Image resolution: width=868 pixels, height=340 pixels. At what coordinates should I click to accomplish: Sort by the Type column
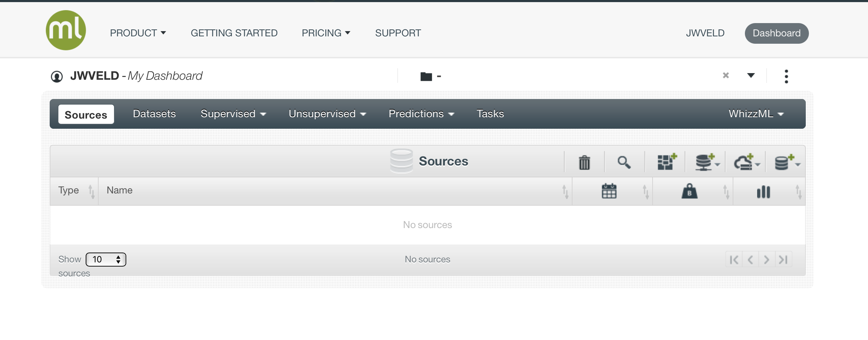coord(74,191)
